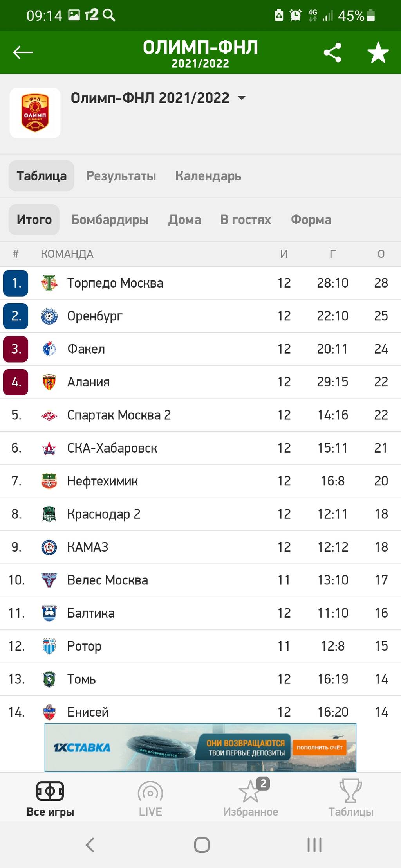Select the Бомбардиры filter
Viewport: 401px width, 868px height.
click(x=110, y=220)
